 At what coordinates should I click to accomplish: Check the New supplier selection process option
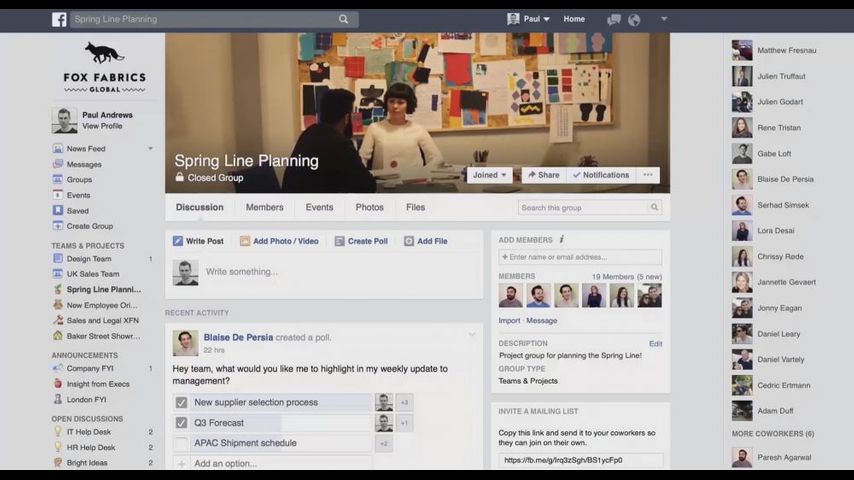[x=181, y=403]
